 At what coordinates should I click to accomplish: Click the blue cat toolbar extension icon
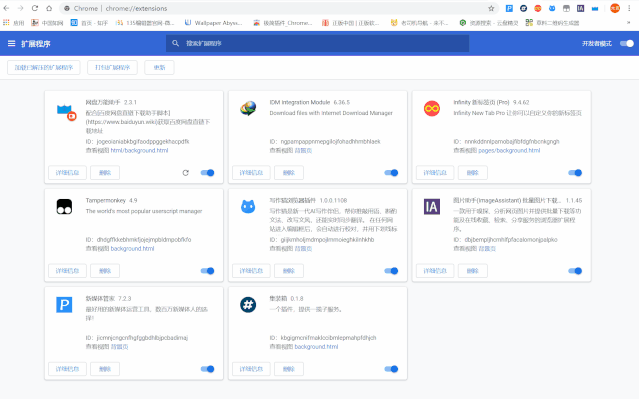coord(552,8)
